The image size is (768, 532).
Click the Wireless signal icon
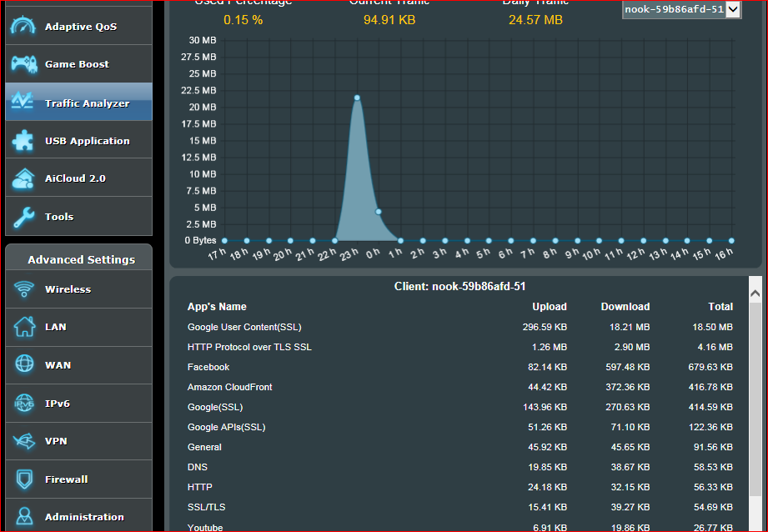23,289
